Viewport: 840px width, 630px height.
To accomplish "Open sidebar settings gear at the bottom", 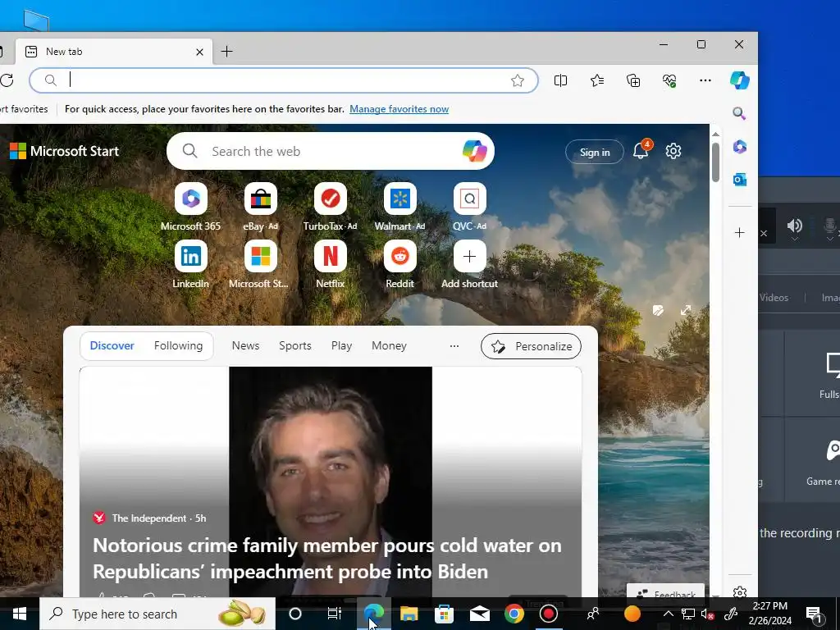I will coord(740,592).
